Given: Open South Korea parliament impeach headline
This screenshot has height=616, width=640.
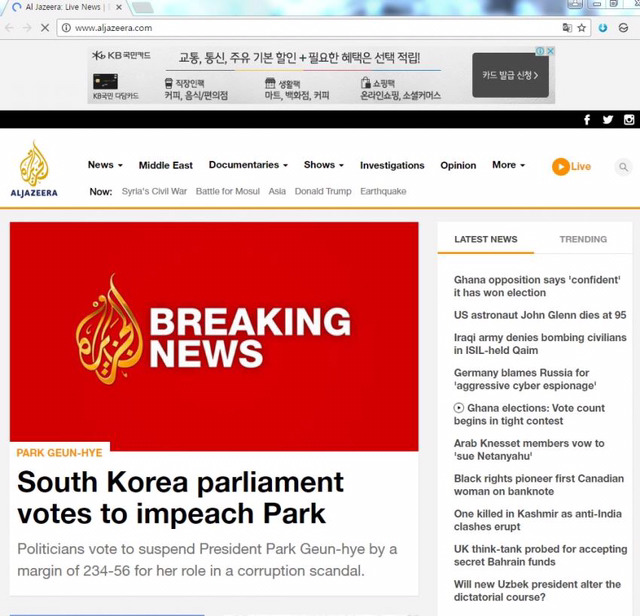Looking at the screenshot, I should pyautogui.click(x=180, y=498).
